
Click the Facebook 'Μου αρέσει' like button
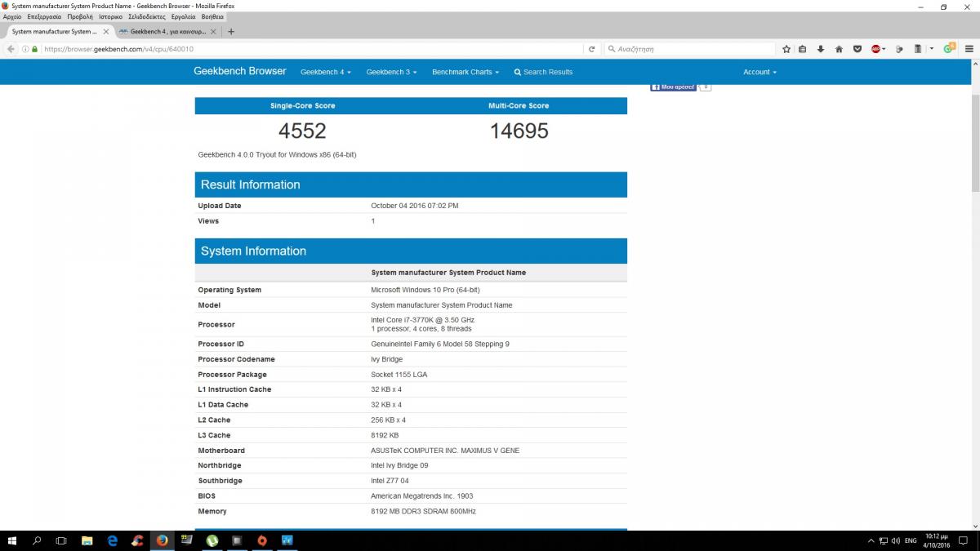click(x=673, y=87)
